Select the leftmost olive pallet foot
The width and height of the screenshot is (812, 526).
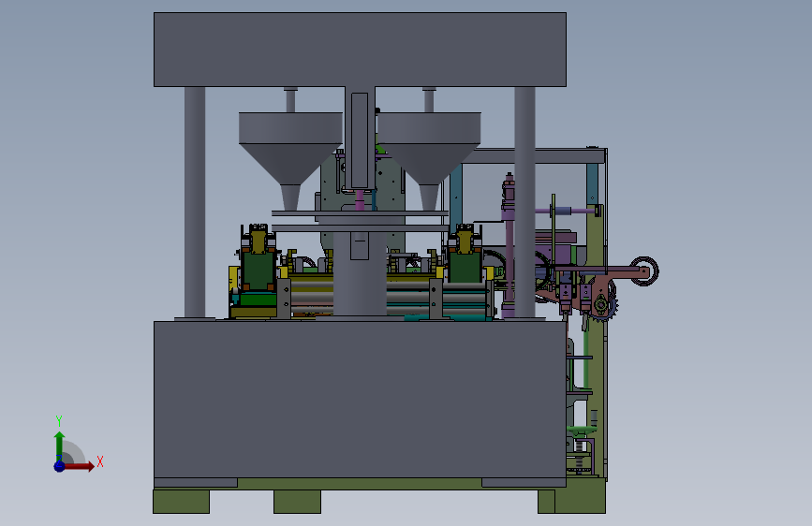click(x=182, y=501)
